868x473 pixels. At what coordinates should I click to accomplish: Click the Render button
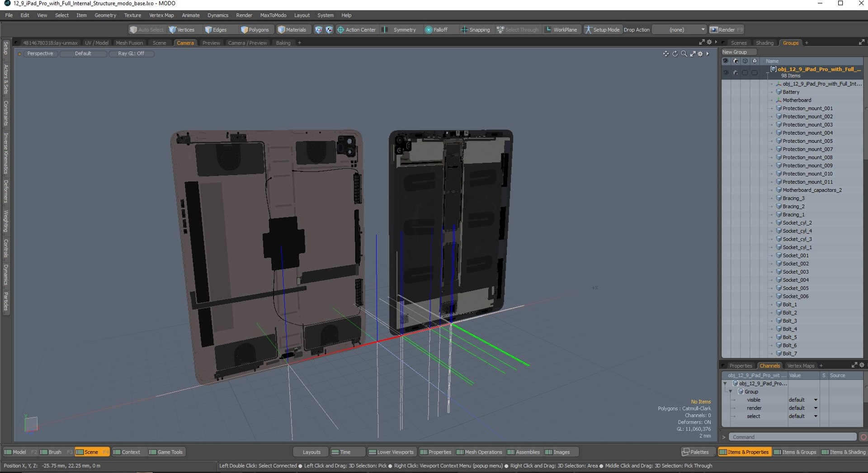pyautogui.click(x=726, y=30)
